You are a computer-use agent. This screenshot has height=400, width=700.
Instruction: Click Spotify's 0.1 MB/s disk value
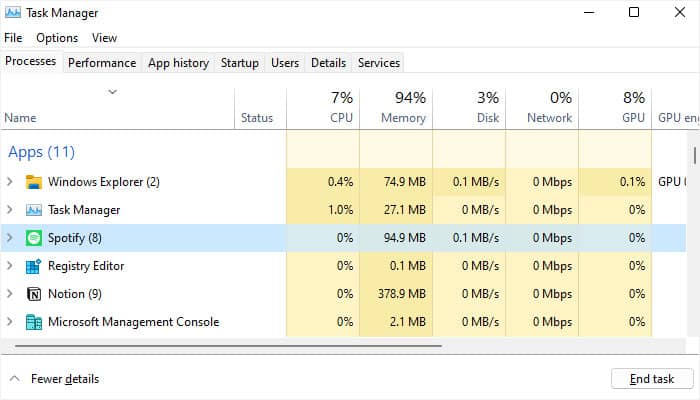point(476,238)
